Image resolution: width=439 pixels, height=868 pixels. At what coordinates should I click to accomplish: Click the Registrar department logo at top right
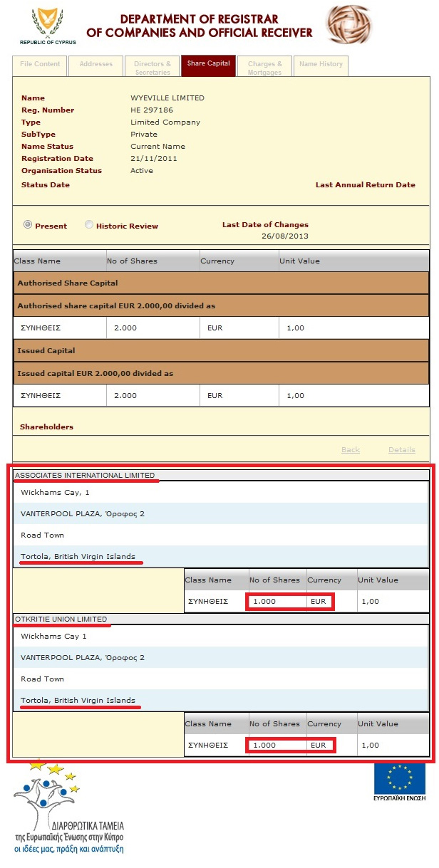tap(348, 25)
